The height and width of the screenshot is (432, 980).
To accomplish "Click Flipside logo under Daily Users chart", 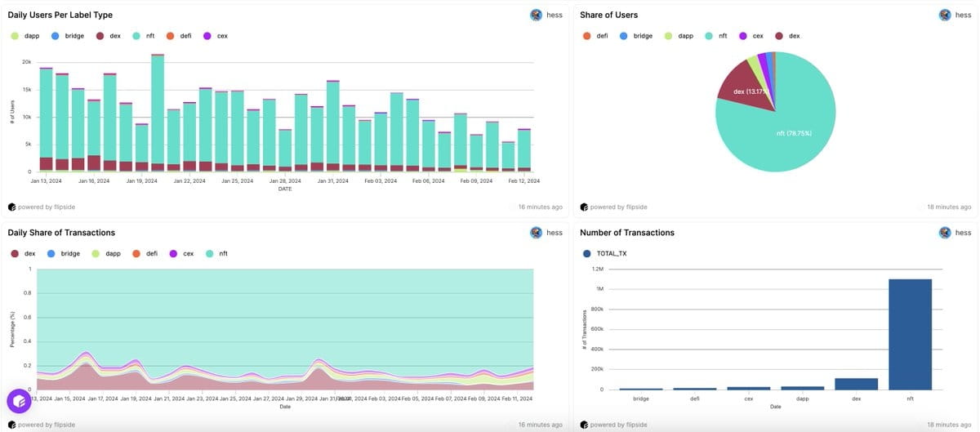I will click(x=12, y=207).
